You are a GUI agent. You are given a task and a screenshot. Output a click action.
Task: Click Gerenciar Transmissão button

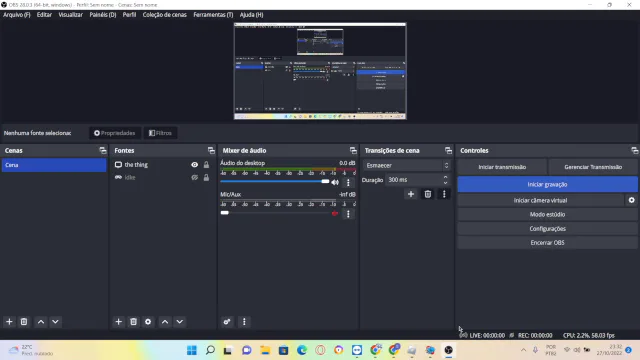click(x=593, y=167)
